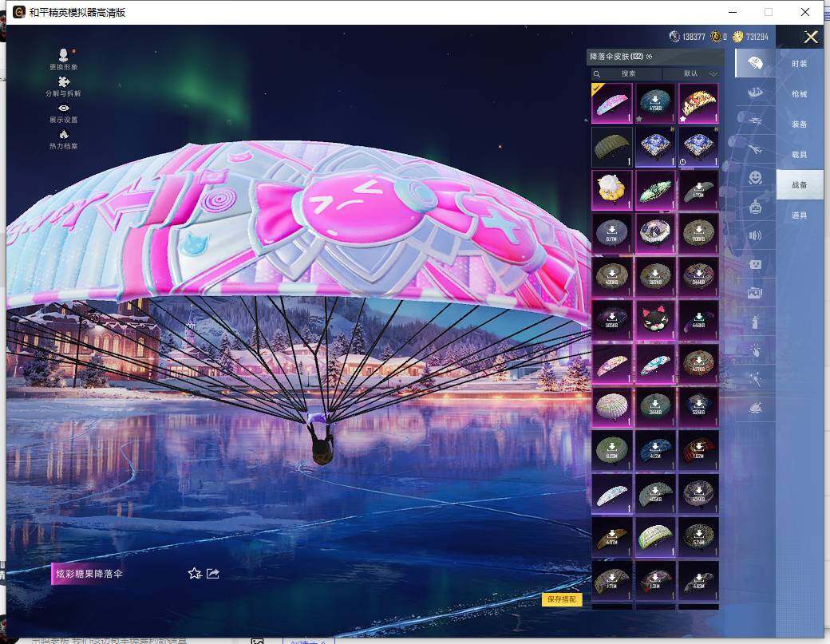Download the teal parachute marked 475KB
830x644 pixels.
pyautogui.click(x=655, y=103)
